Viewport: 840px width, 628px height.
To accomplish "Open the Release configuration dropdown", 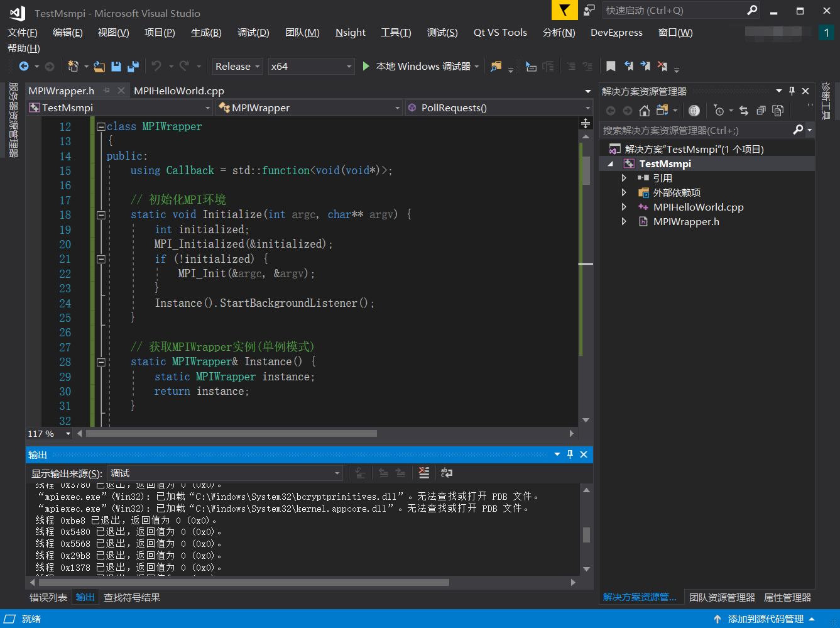I will tap(237, 66).
